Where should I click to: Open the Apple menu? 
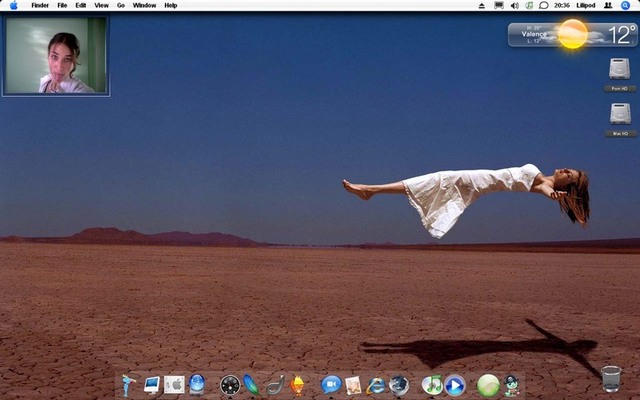(x=13, y=5)
